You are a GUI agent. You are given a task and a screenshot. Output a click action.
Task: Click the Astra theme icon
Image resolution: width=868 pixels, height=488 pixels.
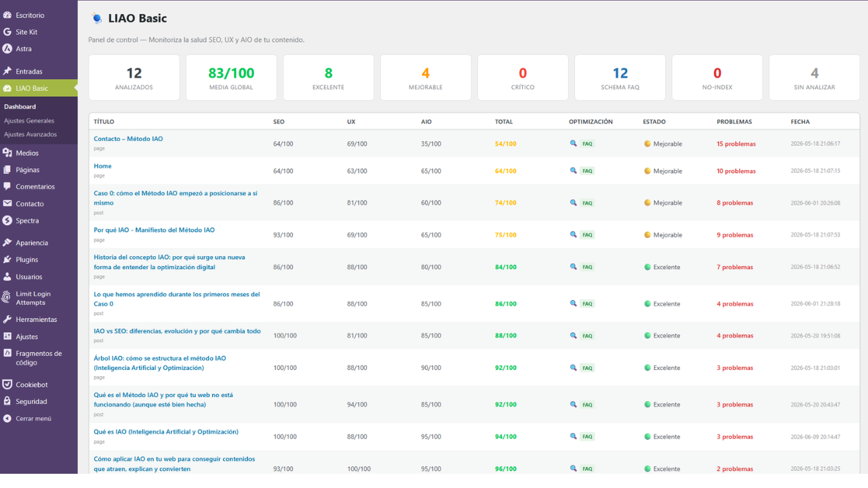pos(7,49)
